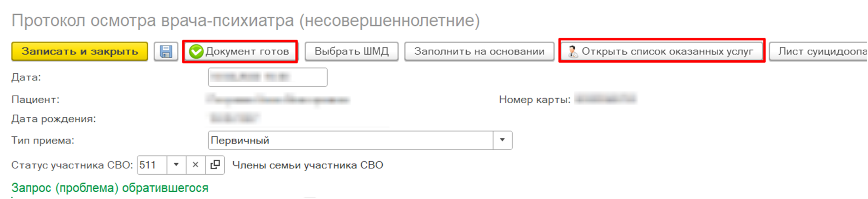Screen dimensions: 868x199
Task: Click the blurred patient name value
Action: pos(277,99)
